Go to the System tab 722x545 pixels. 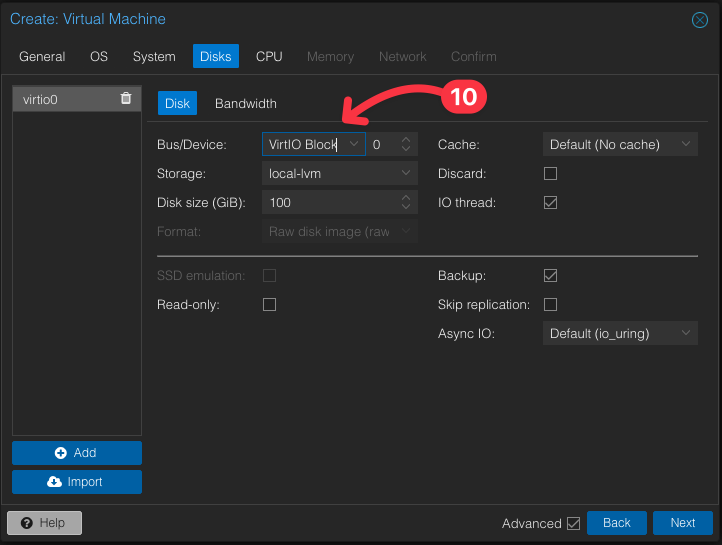point(154,57)
